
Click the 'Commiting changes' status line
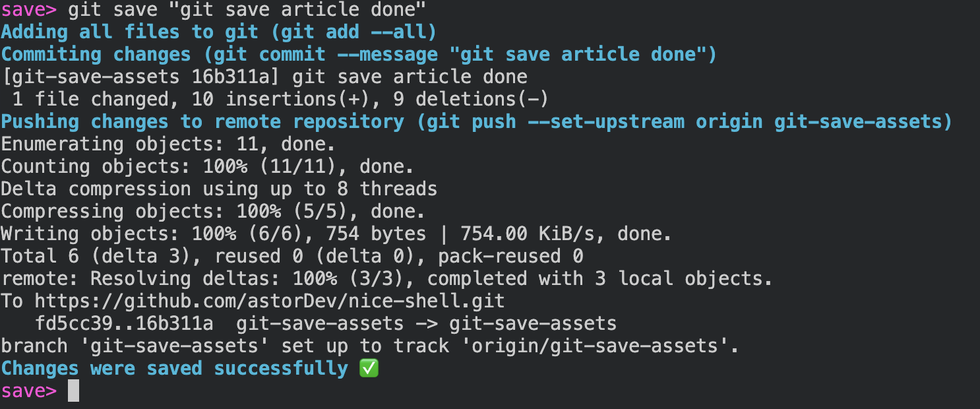pyautogui.click(x=359, y=54)
